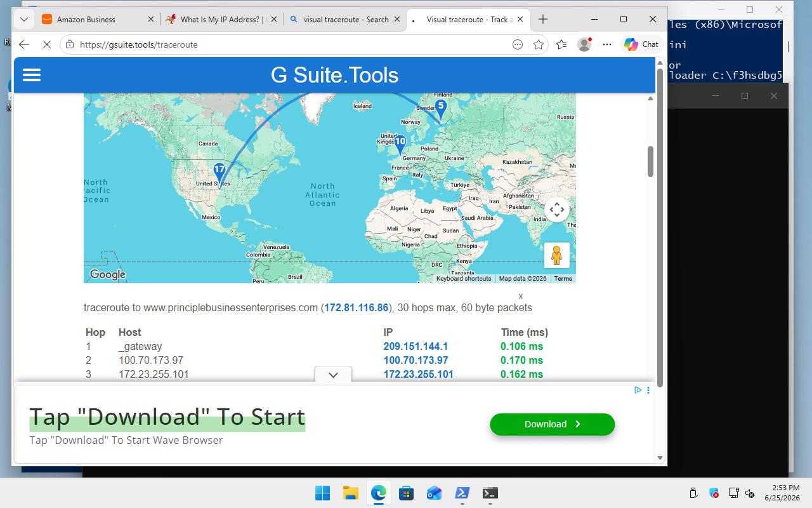The width and height of the screenshot is (812, 508).
Task: Open the map Terms link
Action: coord(563,279)
